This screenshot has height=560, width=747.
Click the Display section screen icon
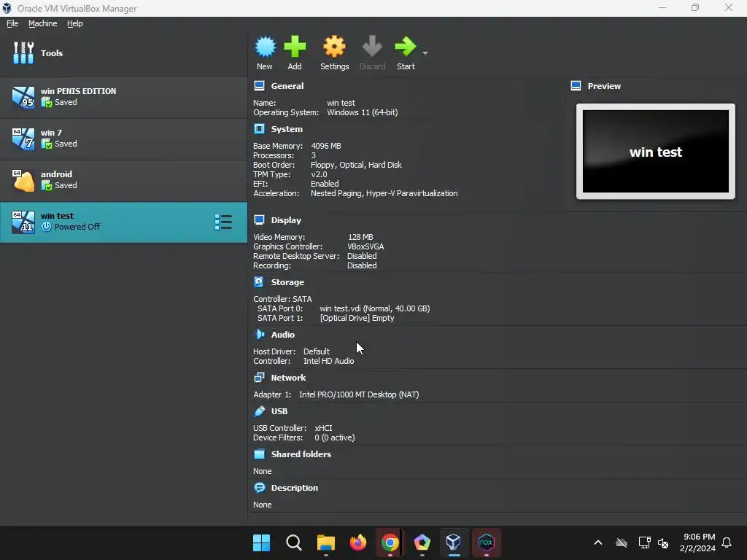tap(259, 220)
